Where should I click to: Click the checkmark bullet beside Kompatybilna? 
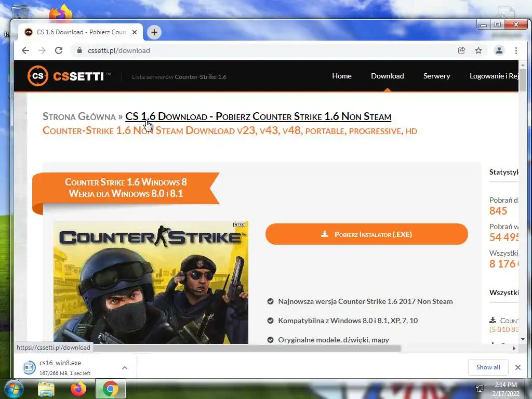(270, 320)
